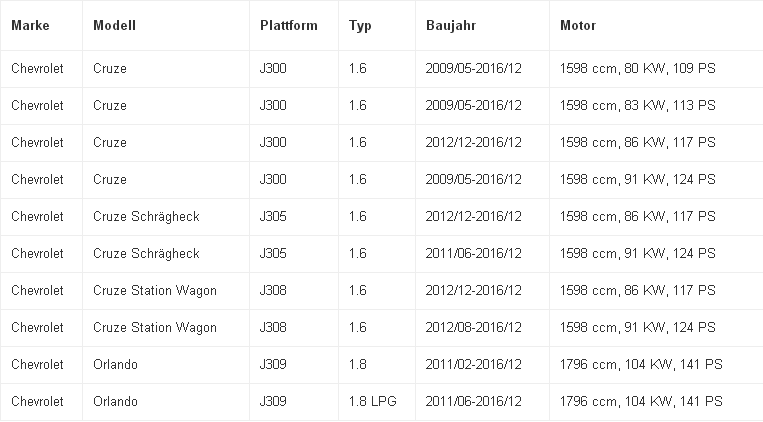Image resolution: width=763 pixels, height=422 pixels.
Task: Select Orlando in the 1.8 LPG row
Action: coord(115,402)
